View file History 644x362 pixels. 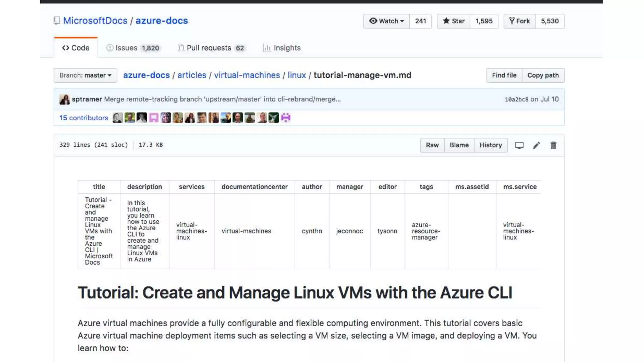click(491, 145)
